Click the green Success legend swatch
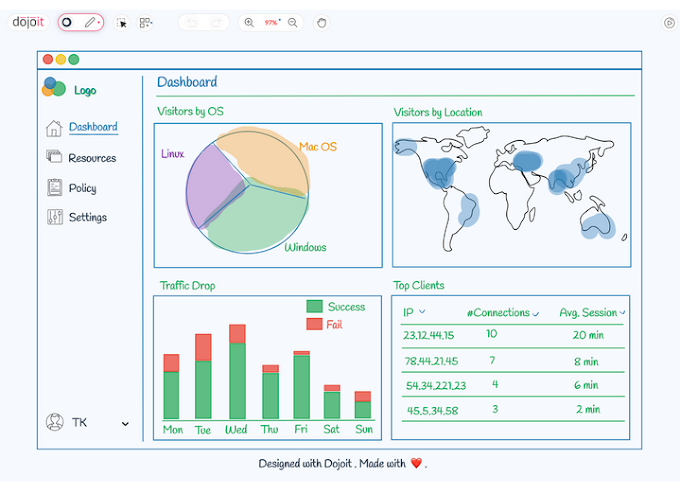680x494 pixels. (314, 306)
